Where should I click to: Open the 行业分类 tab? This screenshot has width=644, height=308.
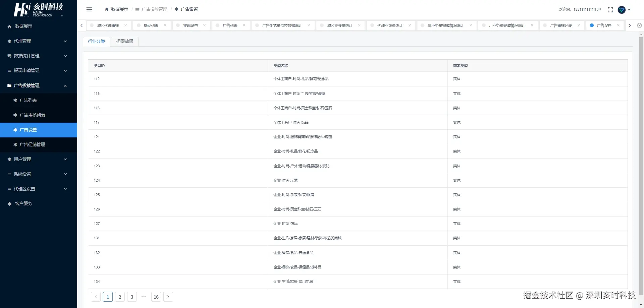tap(97, 41)
